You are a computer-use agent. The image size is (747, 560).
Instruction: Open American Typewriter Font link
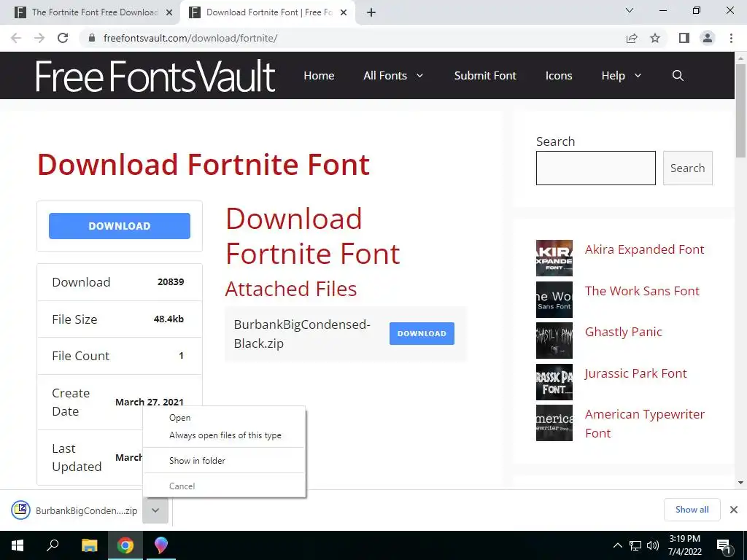click(x=645, y=424)
